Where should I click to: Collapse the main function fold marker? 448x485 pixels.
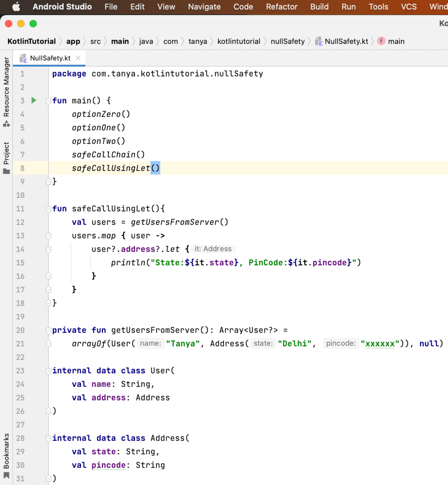[x=48, y=101]
